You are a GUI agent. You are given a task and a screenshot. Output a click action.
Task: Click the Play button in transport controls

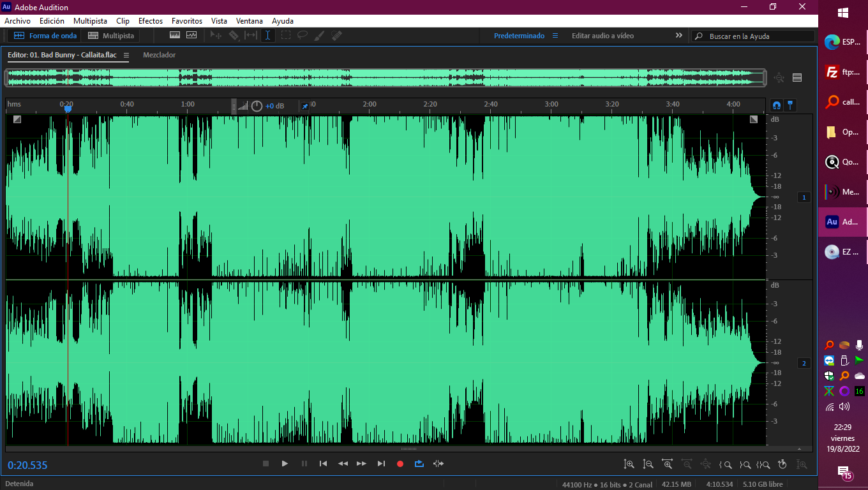pyautogui.click(x=285, y=464)
